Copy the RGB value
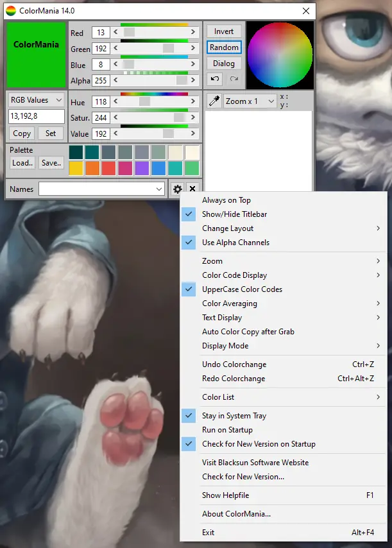 (x=22, y=133)
